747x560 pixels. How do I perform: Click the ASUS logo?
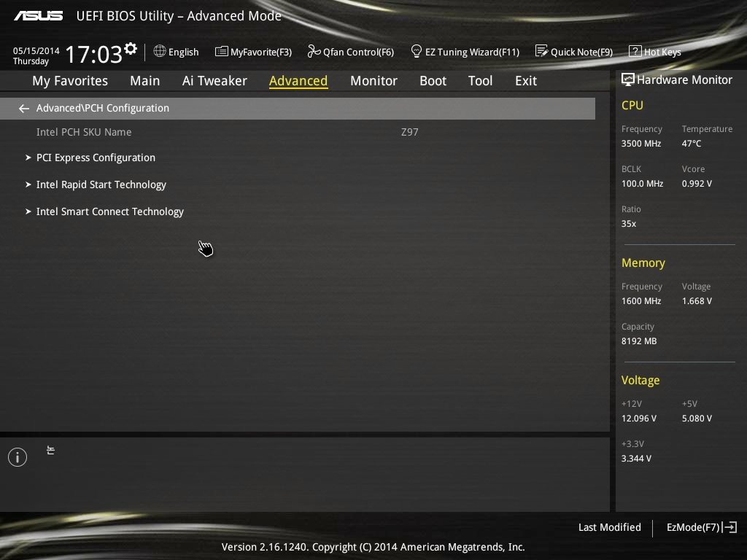coord(38,16)
